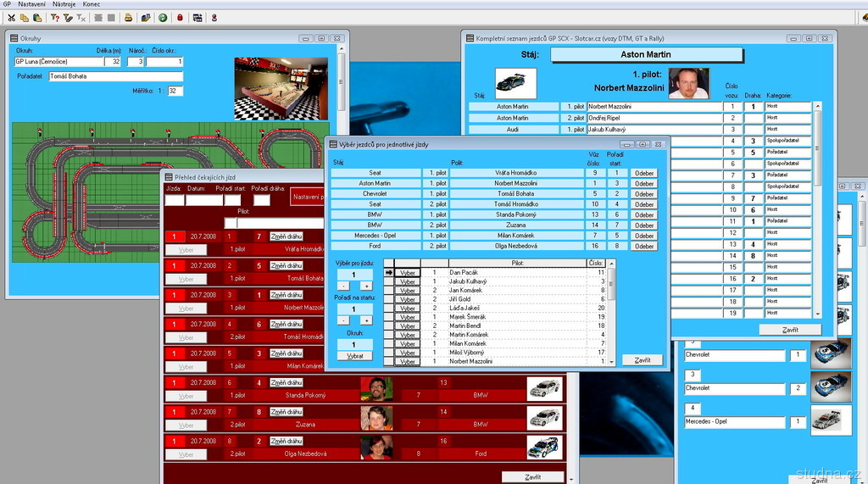Screen dimensions: 868x484
Task: Click the Pilot column header in selection list
Action: (517, 263)
